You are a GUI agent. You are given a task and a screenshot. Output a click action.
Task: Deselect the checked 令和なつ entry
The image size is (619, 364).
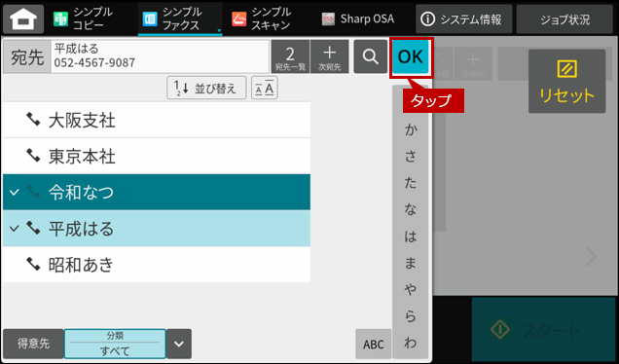click(157, 193)
